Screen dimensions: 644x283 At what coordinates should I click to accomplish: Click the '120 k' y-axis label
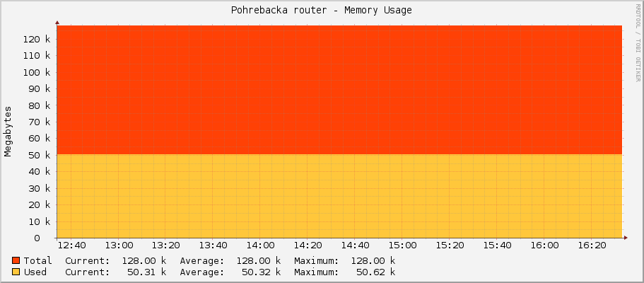pos(37,40)
